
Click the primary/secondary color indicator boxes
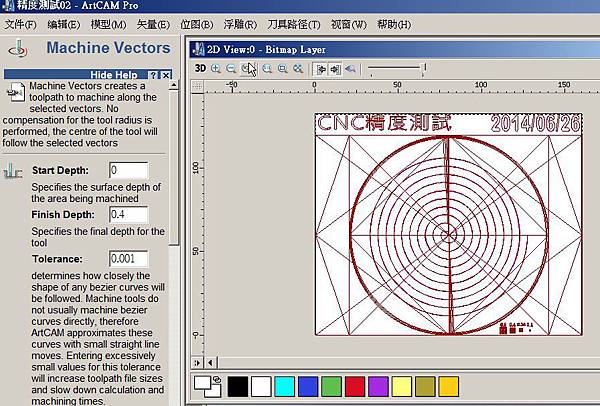(207, 387)
